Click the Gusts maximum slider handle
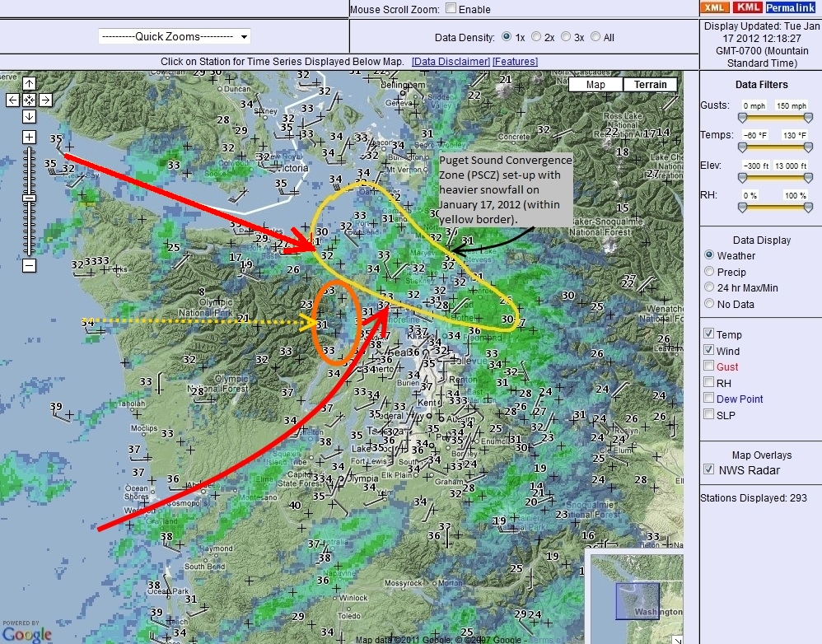Screen dimensions: 822x644 (x=808, y=118)
